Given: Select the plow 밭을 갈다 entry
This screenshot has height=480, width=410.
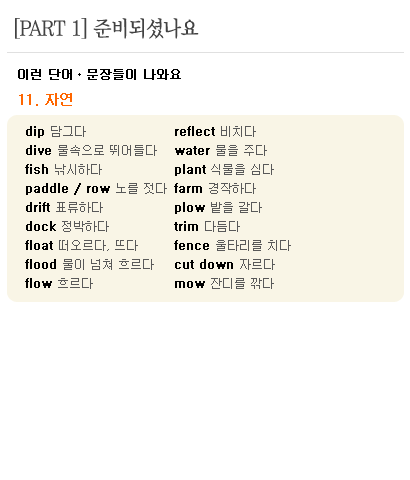Looking at the screenshot, I should [x=218, y=207].
